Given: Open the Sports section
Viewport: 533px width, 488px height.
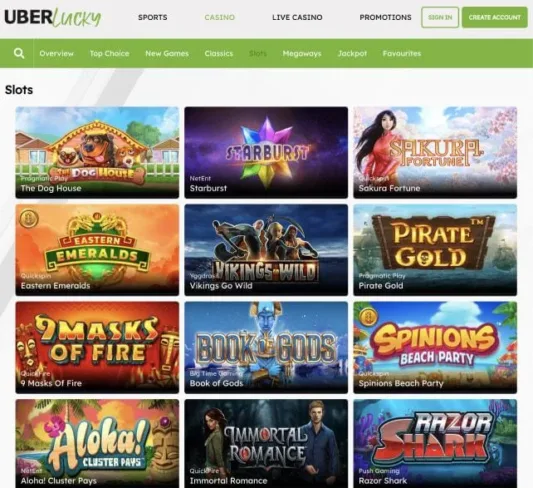Looking at the screenshot, I should (153, 17).
